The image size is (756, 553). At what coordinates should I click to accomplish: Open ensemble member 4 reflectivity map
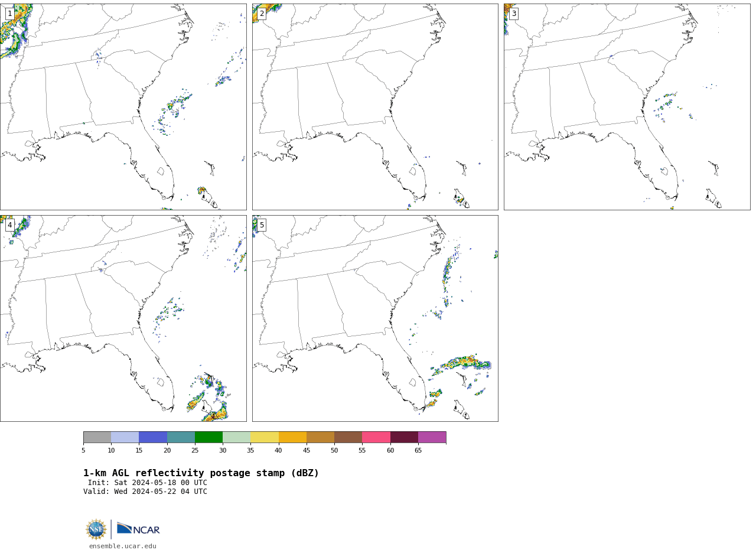pyautogui.click(x=123, y=318)
